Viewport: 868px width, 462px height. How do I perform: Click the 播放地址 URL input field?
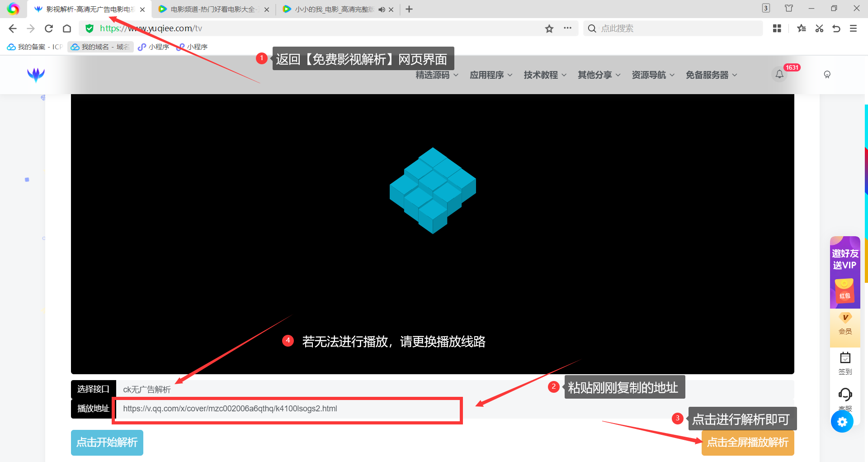[x=287, y=409]
